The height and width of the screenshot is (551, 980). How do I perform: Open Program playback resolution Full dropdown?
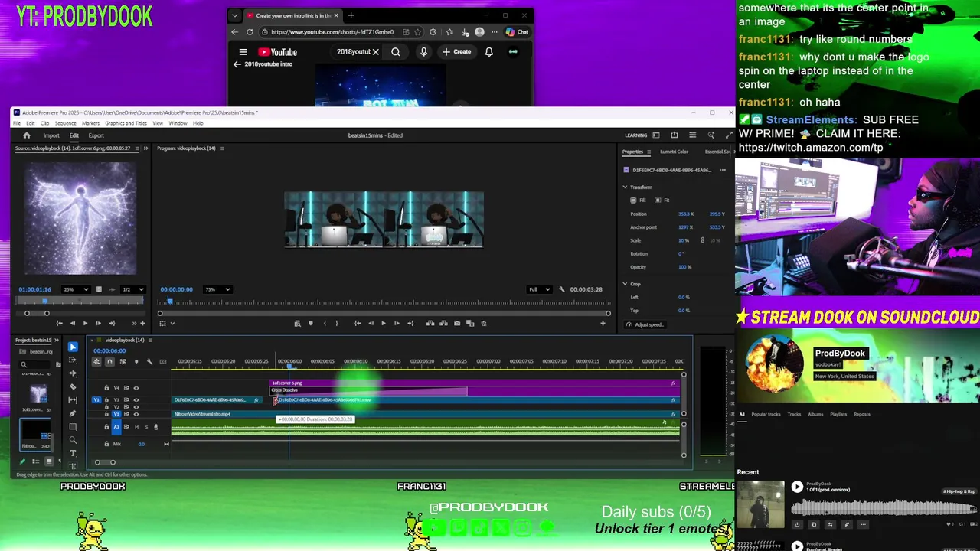click(539, 289)
